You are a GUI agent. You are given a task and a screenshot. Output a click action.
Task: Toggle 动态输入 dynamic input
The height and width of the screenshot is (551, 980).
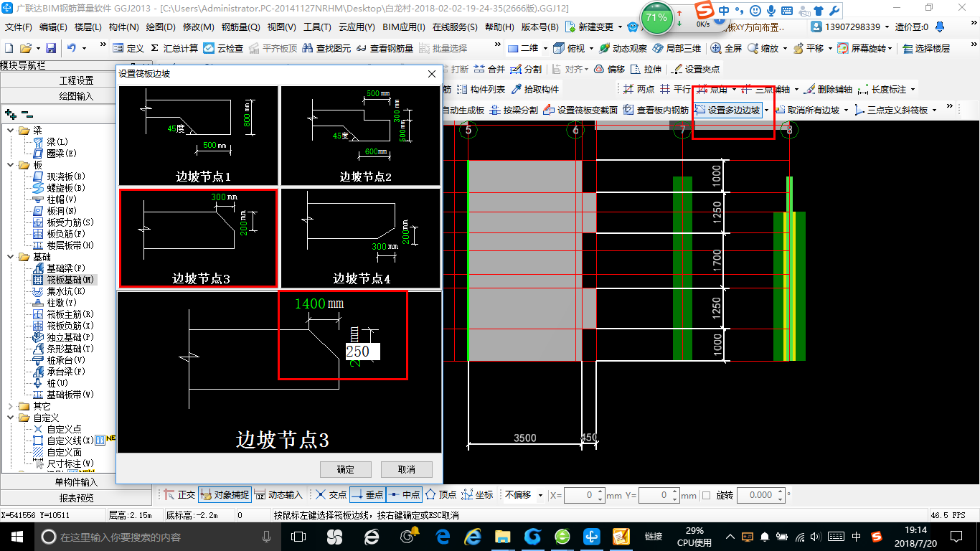point(278,494)
